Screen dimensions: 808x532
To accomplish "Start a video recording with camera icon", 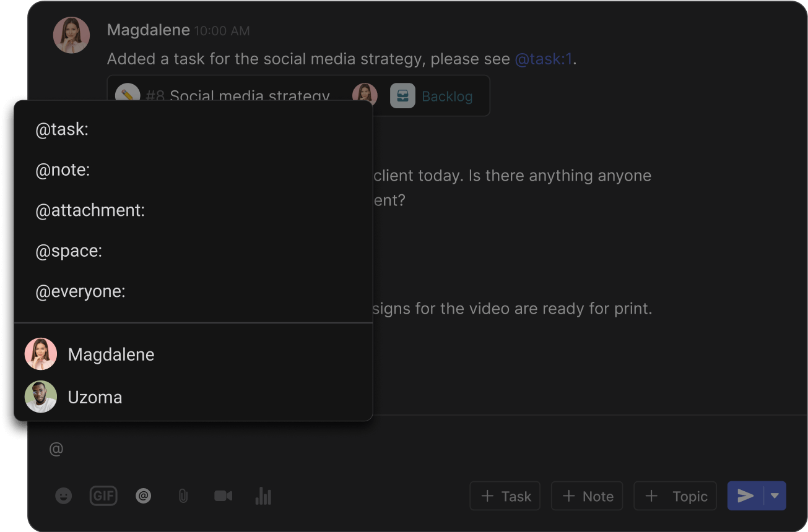I will click(223, 496).
